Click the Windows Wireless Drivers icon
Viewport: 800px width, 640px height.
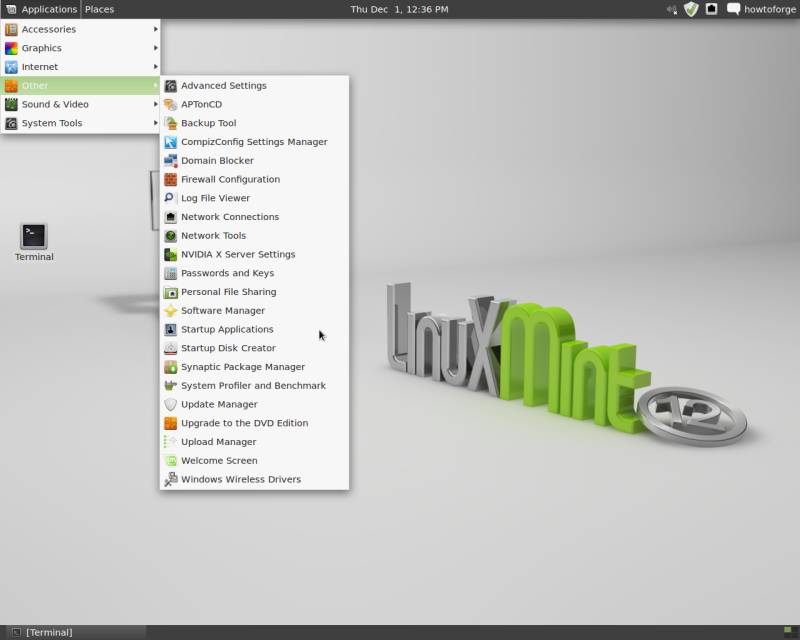pyautogui.click(x=170, y=480)
